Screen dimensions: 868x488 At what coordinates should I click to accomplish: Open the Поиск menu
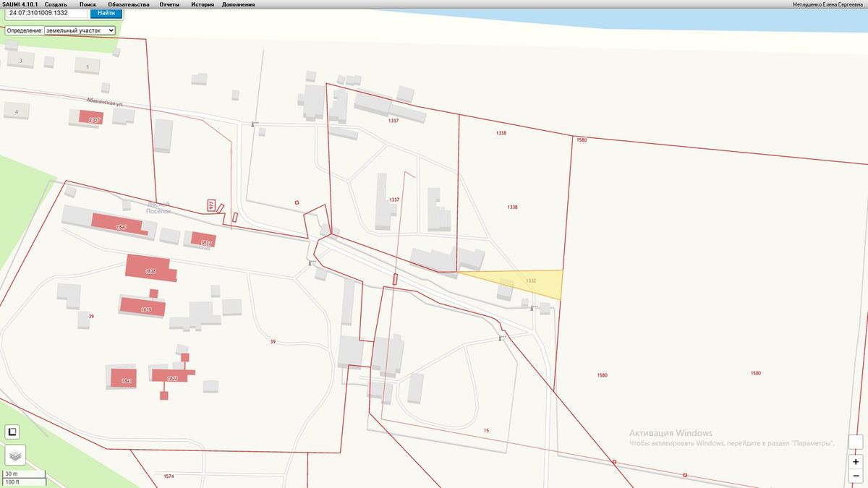pos(88,4)
